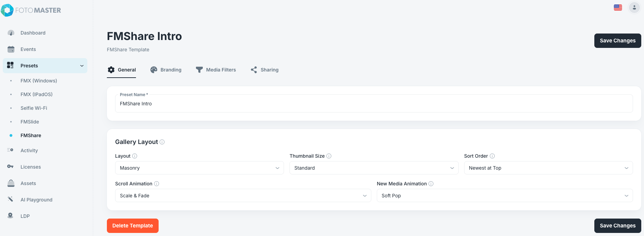This screenshot has height=236, width=644.
Task: Go to AI Playground page
Action: (x=36, y=200)
